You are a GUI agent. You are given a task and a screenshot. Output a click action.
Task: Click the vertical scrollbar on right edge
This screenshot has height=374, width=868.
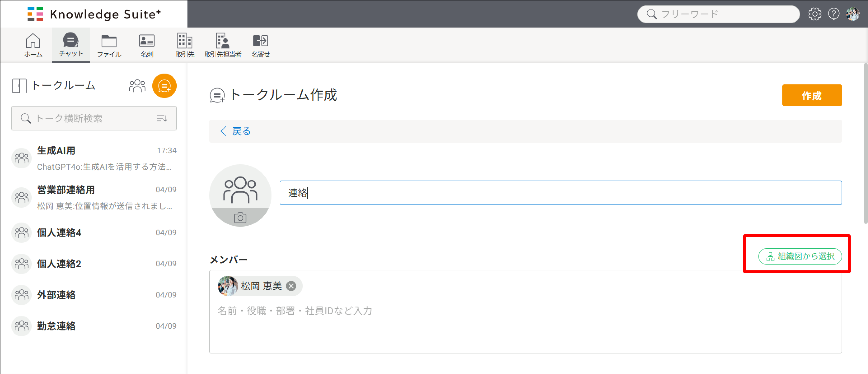(865, 143)
